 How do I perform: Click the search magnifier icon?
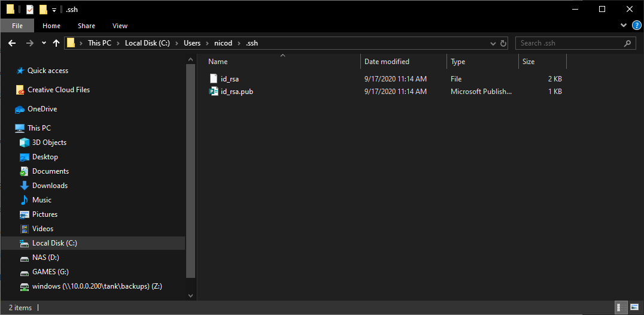(627, 43)
